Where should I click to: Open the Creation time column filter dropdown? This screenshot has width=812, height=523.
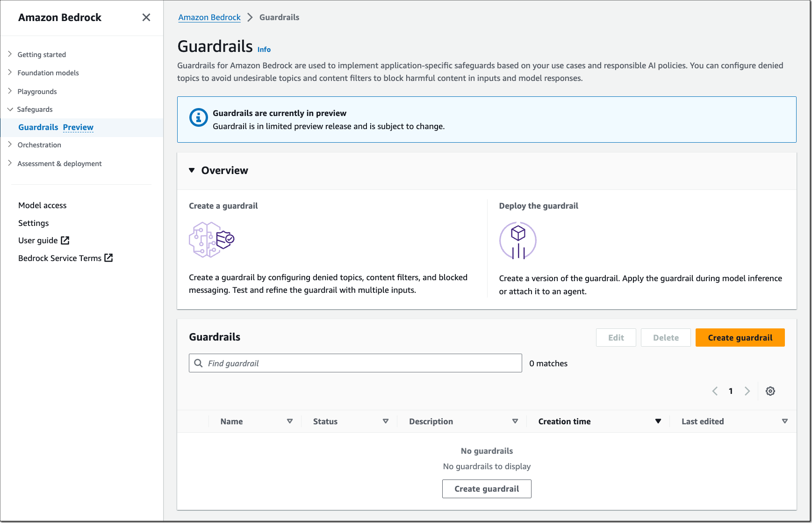(658, 421)
